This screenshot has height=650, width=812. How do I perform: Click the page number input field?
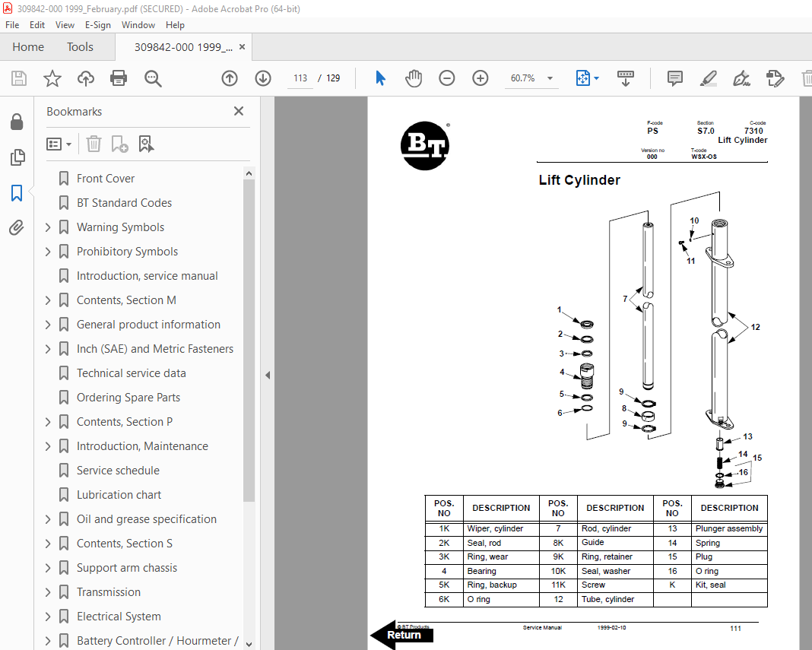pyautogui.click(x=300, y=78)
